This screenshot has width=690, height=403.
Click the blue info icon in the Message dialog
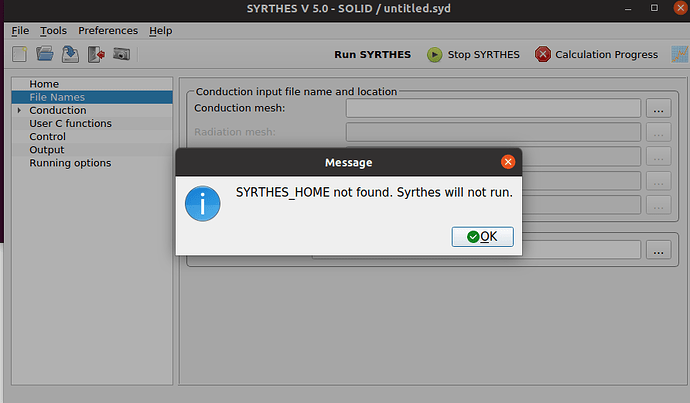202,204
